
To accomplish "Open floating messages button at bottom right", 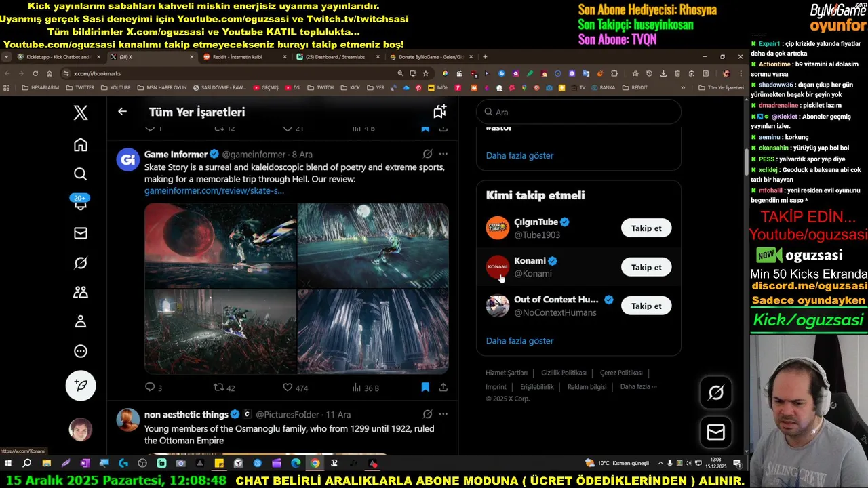I will (x=716, y=432).
